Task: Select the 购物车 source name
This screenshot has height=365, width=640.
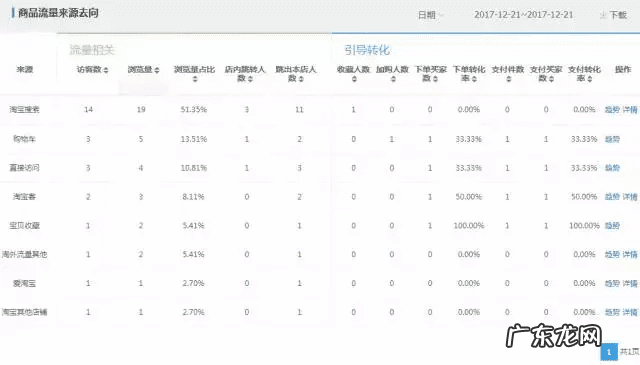Action: (24, 139)
